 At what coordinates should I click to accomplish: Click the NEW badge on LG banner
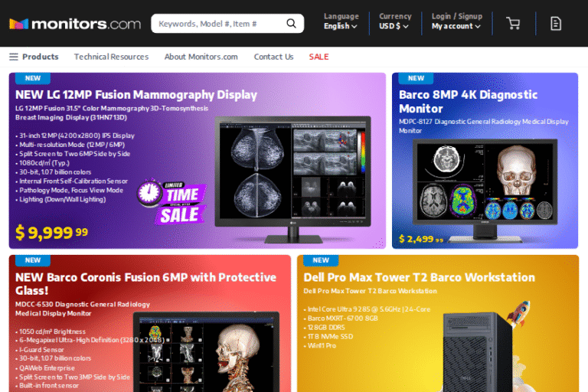click(33, 78)
